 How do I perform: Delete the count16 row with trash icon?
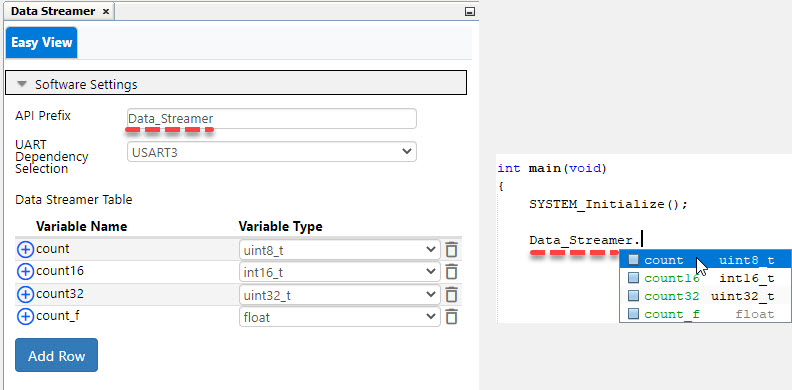click(x=451, y=272)
